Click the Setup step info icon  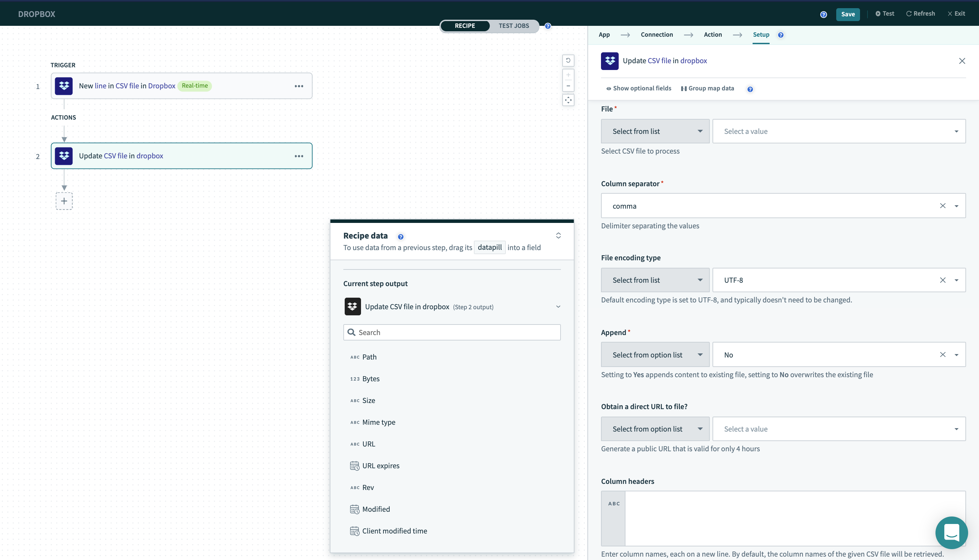point(780,35)
